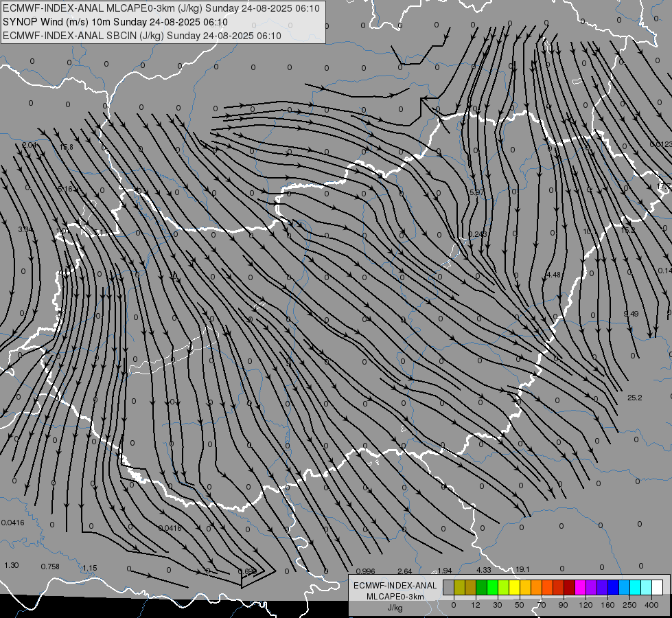Select the SYNOP Wind (m/s) 10m title line
Screen dimensions: 672x618
click(x=115, y=22)
